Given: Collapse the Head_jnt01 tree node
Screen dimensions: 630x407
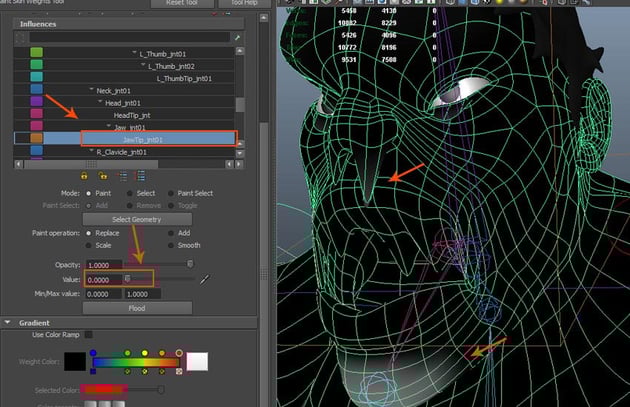Looking at the screenshot, I should [x=100, y=103].
